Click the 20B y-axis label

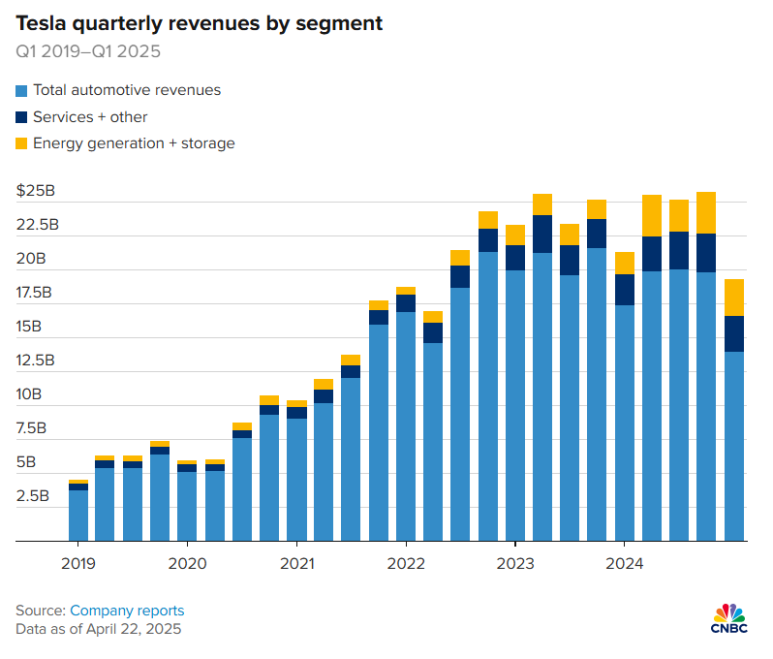coord(31,259)
